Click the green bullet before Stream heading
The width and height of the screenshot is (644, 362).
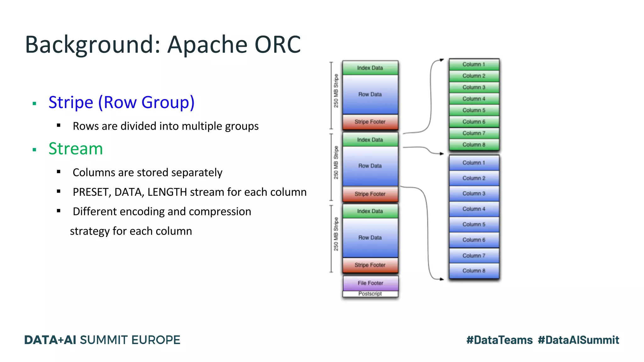pyautogui.click(x=35, y=150)
